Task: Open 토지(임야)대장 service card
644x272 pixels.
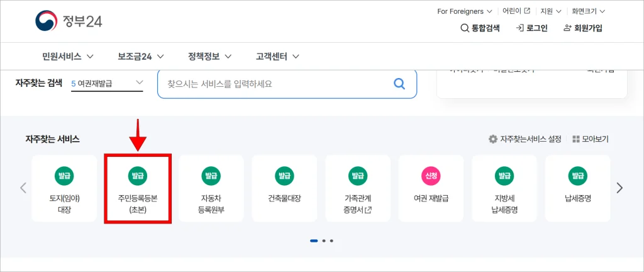Action: [64, 189]
